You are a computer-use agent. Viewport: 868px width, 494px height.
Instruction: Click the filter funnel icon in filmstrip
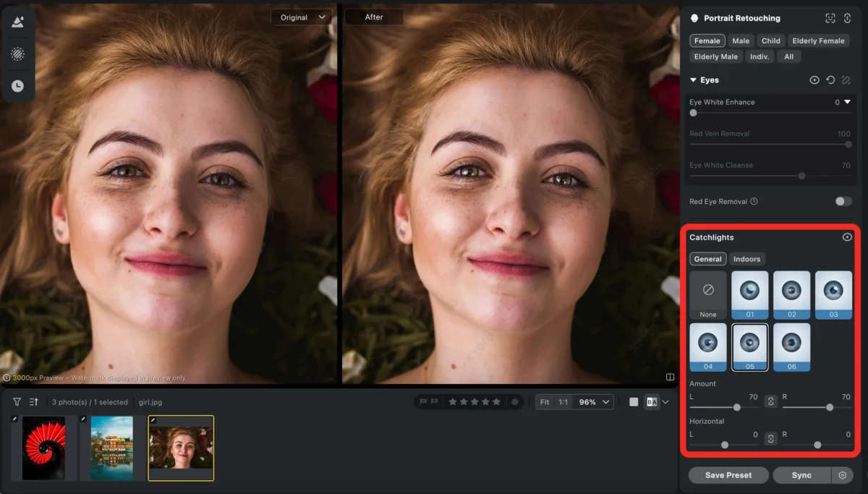17,401
